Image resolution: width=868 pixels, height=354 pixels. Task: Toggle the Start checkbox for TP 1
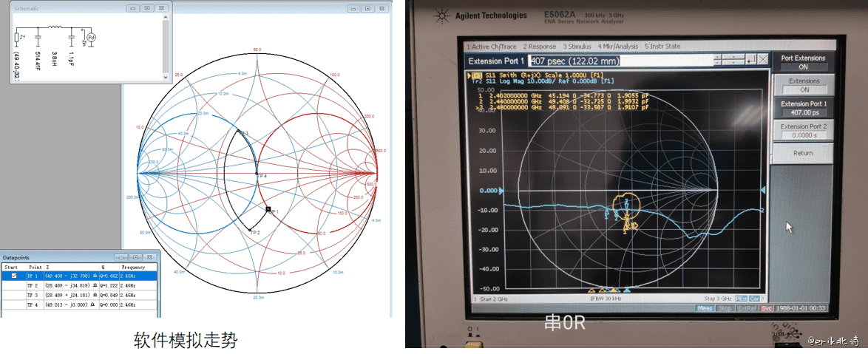click(13, 276)
